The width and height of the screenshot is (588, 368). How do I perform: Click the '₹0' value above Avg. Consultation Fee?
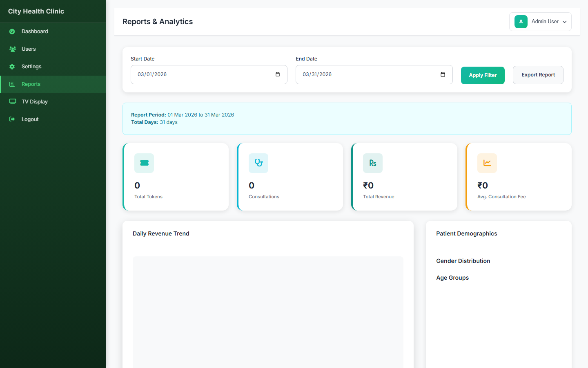483,186
